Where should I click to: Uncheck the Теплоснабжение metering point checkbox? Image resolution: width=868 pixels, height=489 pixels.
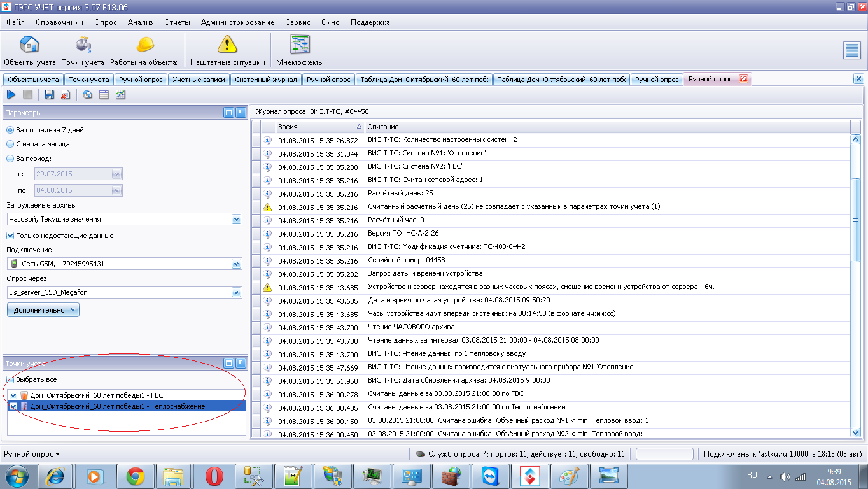13,406
